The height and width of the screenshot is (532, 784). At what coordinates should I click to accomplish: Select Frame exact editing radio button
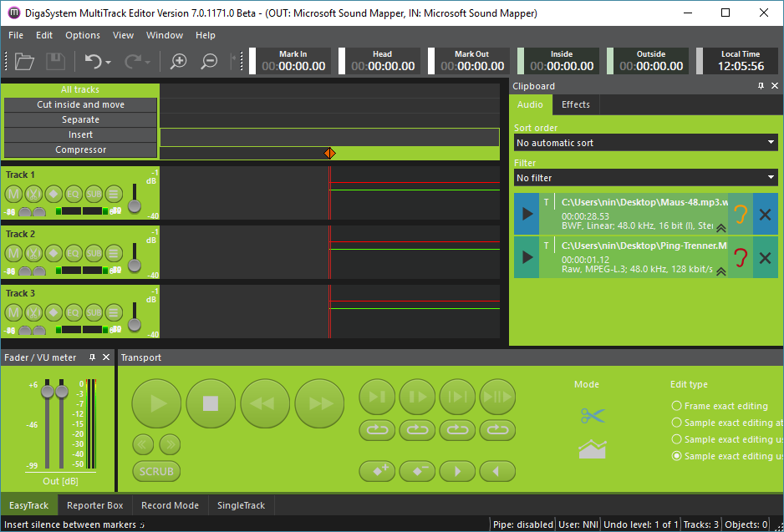pos(676,406)
